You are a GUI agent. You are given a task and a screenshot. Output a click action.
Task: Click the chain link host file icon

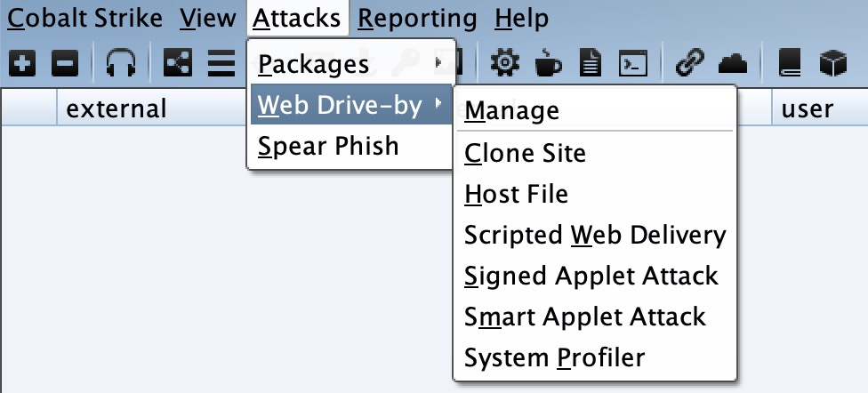[x=689, y=62]
